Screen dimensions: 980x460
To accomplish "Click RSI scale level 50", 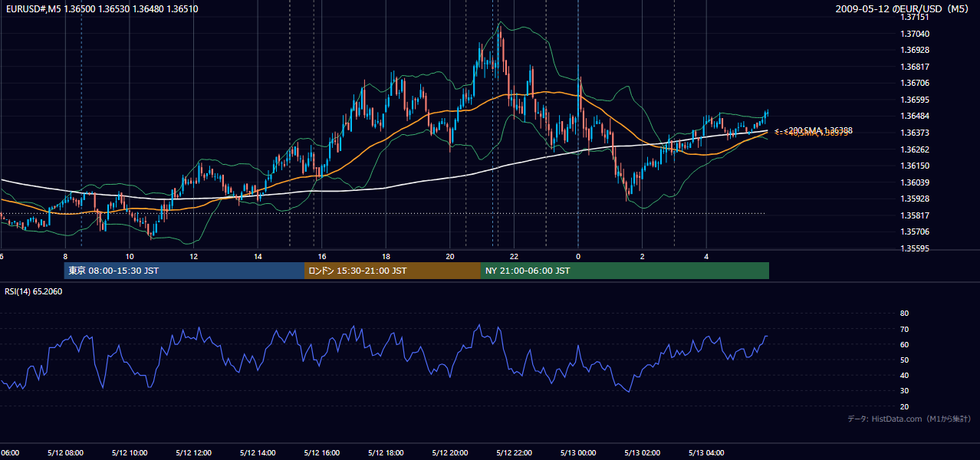I will tap(904, 360).
